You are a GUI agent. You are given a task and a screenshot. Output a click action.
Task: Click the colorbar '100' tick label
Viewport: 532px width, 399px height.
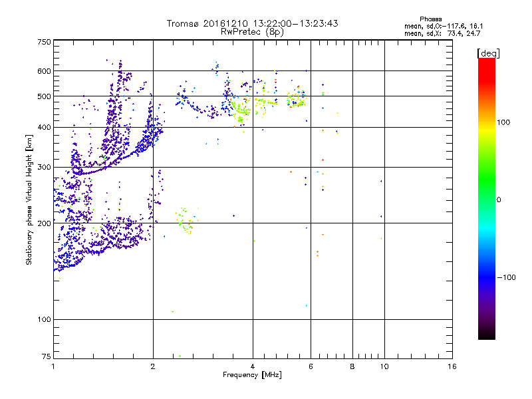point(503,122)
